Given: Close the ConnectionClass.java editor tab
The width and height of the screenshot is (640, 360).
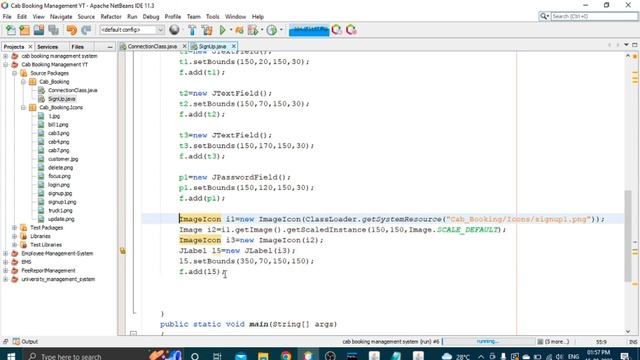Looking at the screenshot, I should [x=184, y=46].
